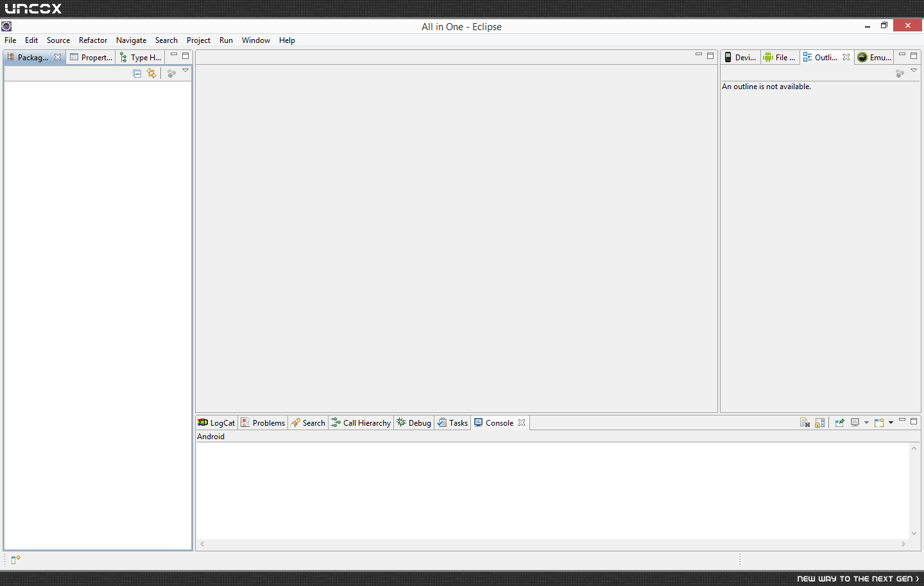This screenshot has height=586, width=924.
Task: Click Collapse All icon in Package Explorer
Action: 137,73
